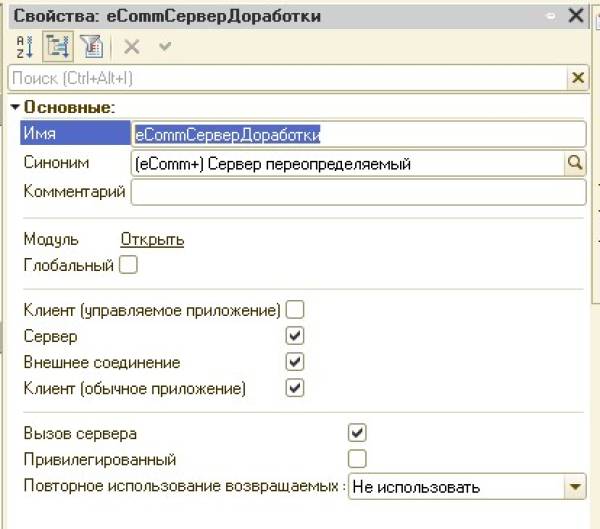Viewport: 600px width, 529px height.
Task: Click the confirm checkmark toolbar icon
Action: 165,46
